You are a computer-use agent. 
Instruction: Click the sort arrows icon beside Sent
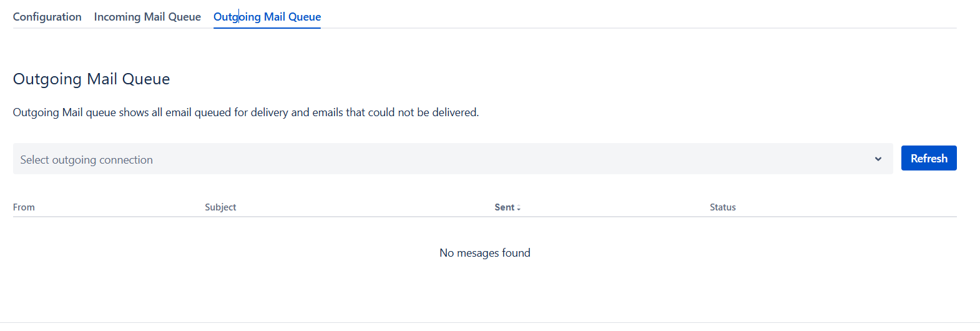[x=519, y=208]
